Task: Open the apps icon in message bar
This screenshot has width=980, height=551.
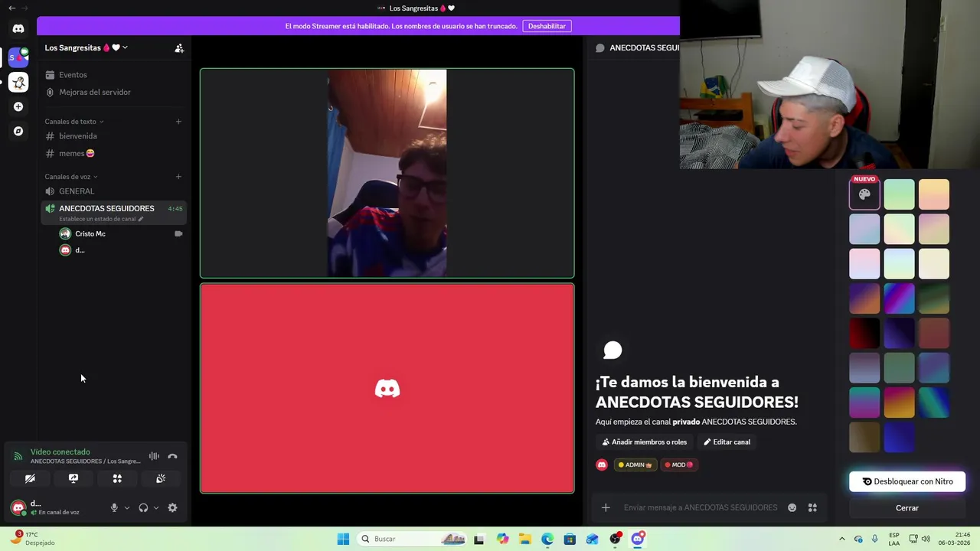Action: (x=812, y=507)
